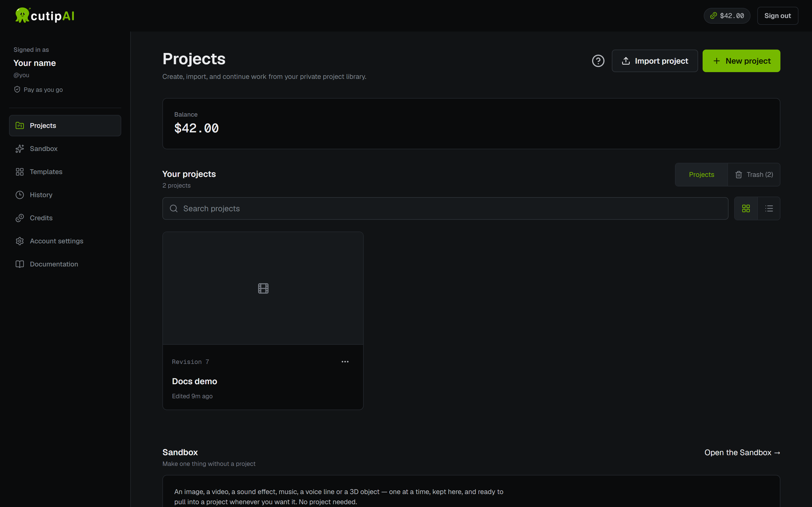Screen dimensions: 812x507
Task: Follow the Open the Sandbox link
Action: pyautogui.click(x=742, y=452)
